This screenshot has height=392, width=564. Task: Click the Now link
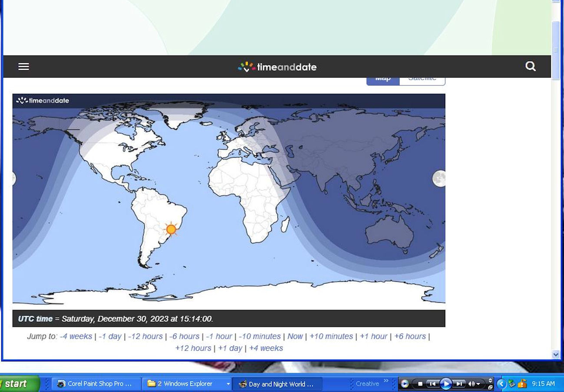295,336
